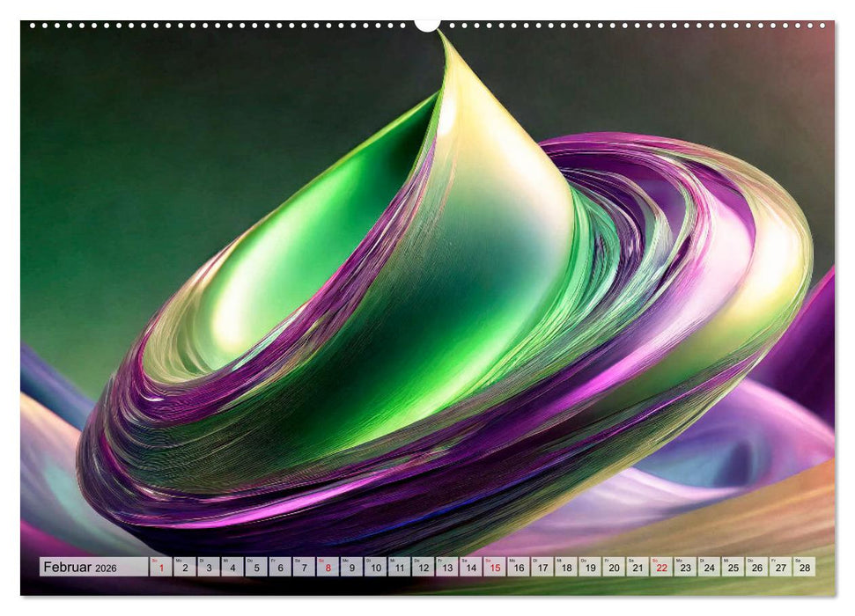855x616 pixels.
Task: Select date 2 in the calendar strip
Action: click(x=185, y=568)
